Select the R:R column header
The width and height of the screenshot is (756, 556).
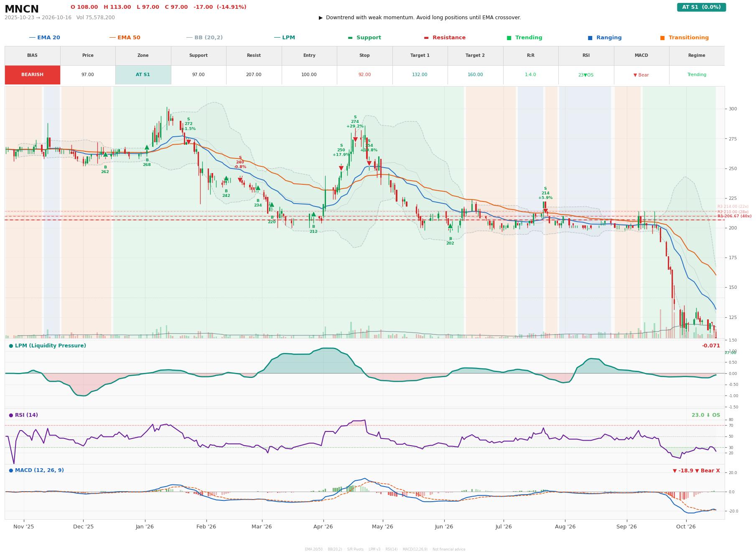pos(531,56)
